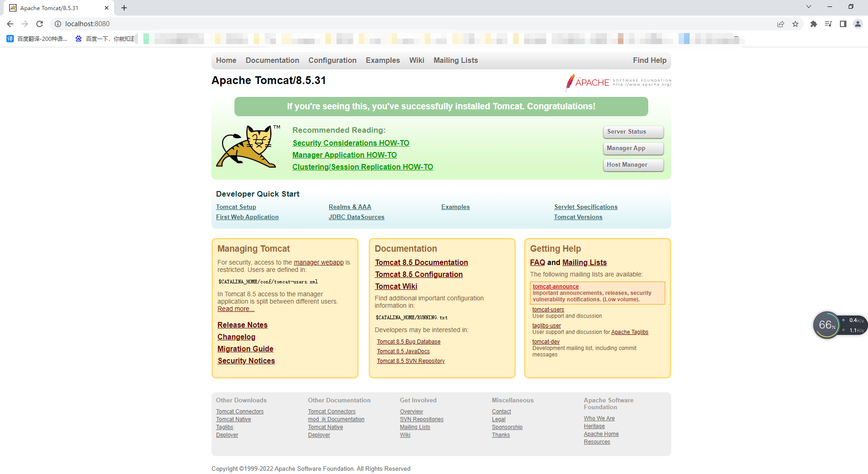The image size is (868, 474).
Task: Open Mailing Lists in the navigation bar
Action: tap(456, 60)
